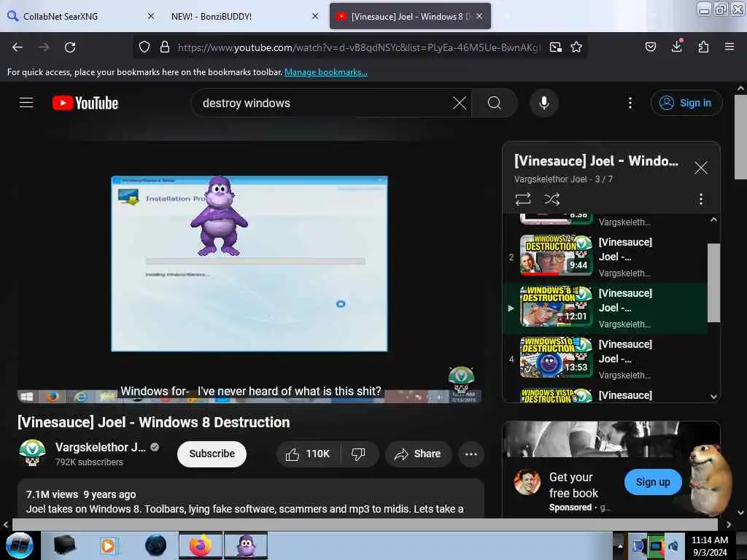Click the video player area
747x560 pixels.
[x=249, y=271]
